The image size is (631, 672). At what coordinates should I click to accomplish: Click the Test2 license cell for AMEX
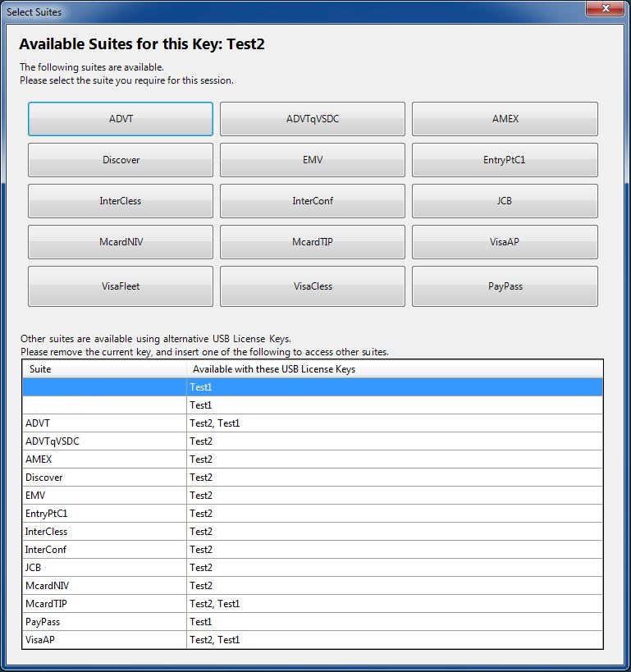395,459
